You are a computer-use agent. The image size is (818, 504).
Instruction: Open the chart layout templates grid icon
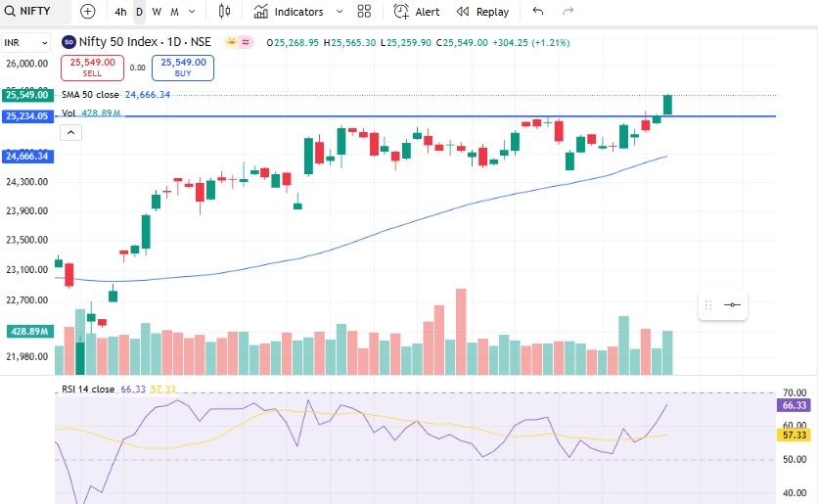coord(364,12)
